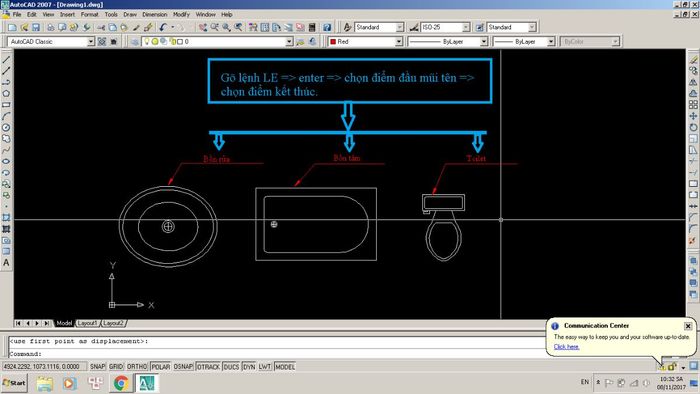
Task: Open the Layer Properties Manager icon
Action: (x=134, y=41)
